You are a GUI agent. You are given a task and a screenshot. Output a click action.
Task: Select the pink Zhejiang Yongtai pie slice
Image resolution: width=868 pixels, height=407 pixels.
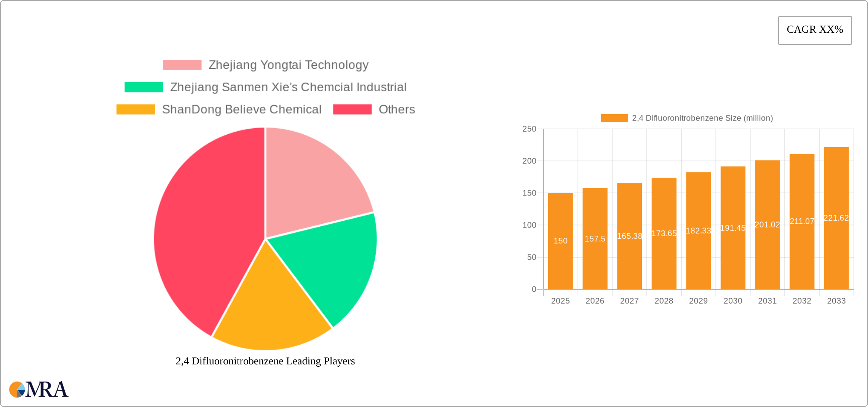[308, 183]
